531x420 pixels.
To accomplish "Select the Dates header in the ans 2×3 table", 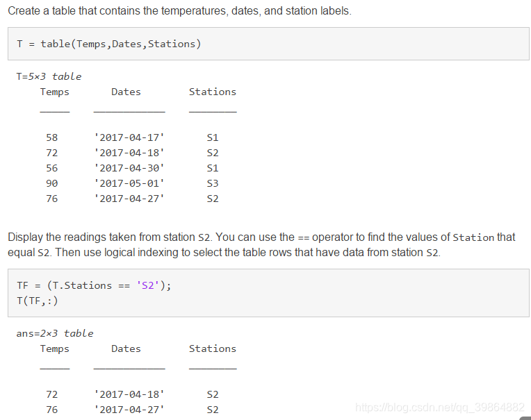I will click(126, 348).
